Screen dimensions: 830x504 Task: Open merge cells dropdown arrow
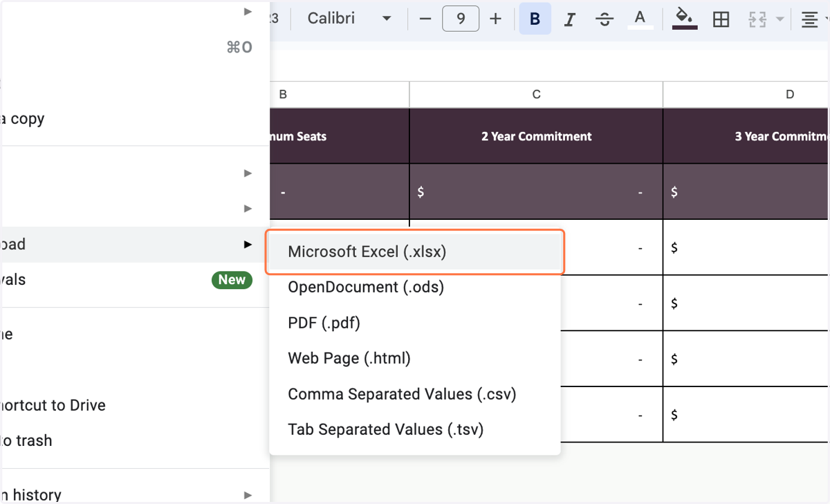click(780, 19)
